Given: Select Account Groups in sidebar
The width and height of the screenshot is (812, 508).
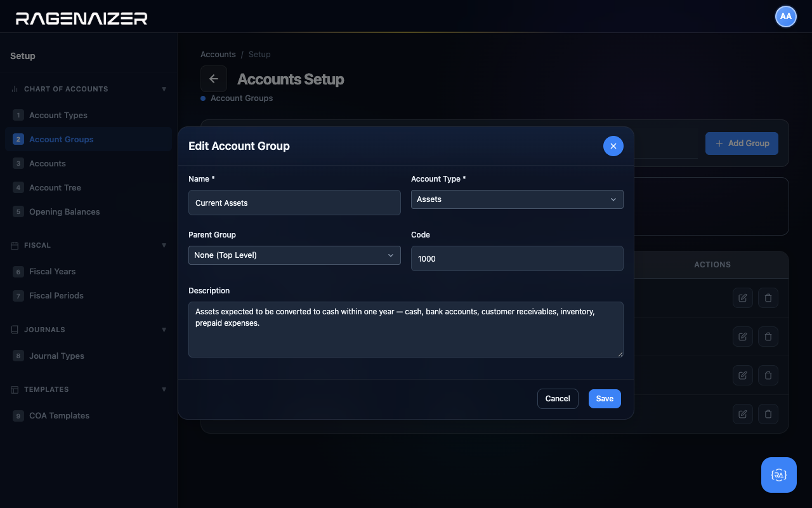Looking at the screenshot, I should tap(88, 139).
